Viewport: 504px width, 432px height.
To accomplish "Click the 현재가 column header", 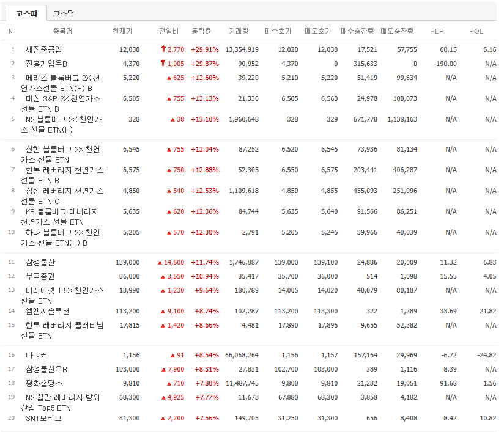I will [x=122, y=31].
